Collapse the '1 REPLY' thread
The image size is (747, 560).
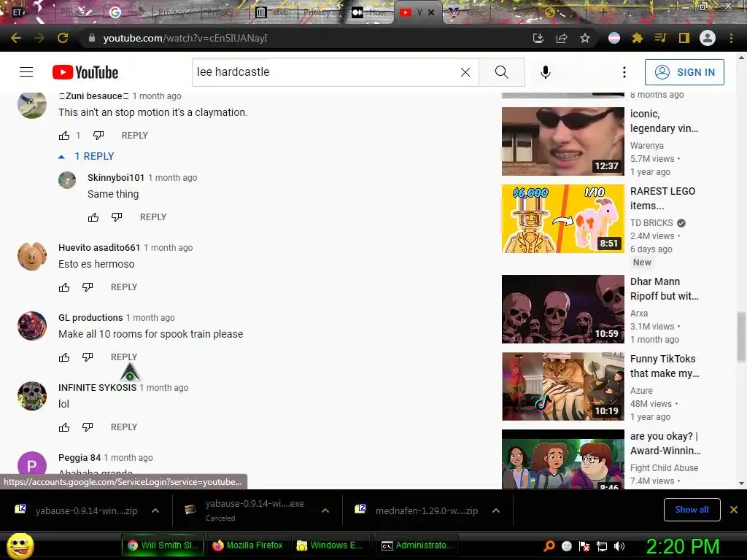pyautogui.click(x=86, y=156)
